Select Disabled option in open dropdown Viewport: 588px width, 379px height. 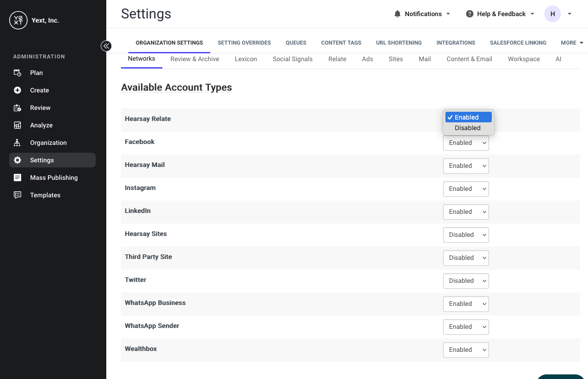click(468, 128)
